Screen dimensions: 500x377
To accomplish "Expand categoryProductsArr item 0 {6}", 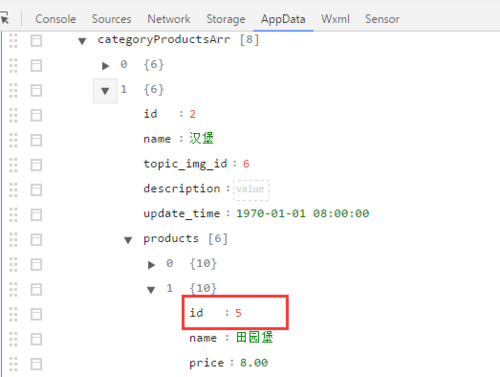I will [106, 66].
